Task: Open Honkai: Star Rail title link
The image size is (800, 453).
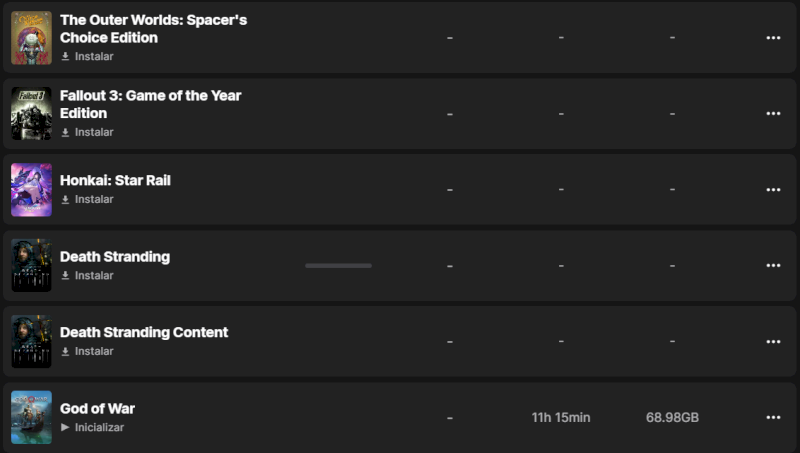Action: [115, 181]
